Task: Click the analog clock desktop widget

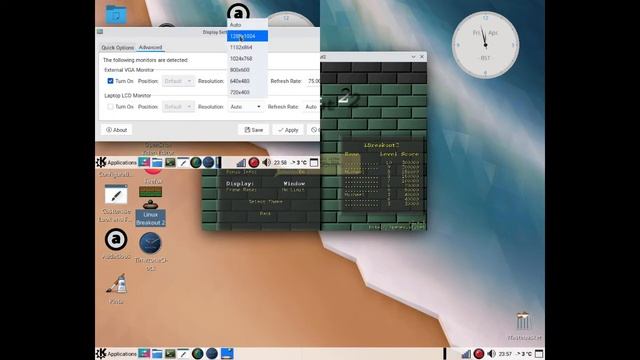Action: tap(485, 45)
